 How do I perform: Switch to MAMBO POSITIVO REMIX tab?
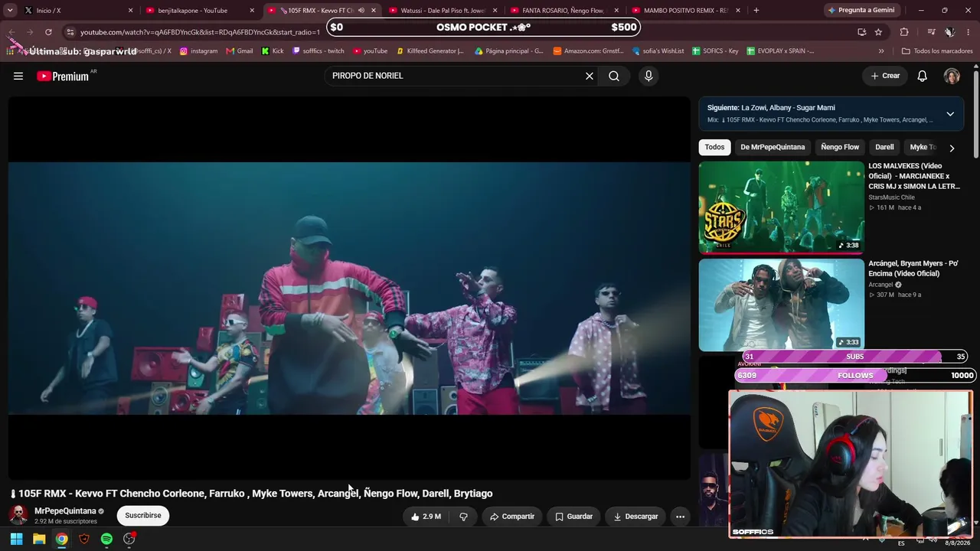tap(686, 11)
